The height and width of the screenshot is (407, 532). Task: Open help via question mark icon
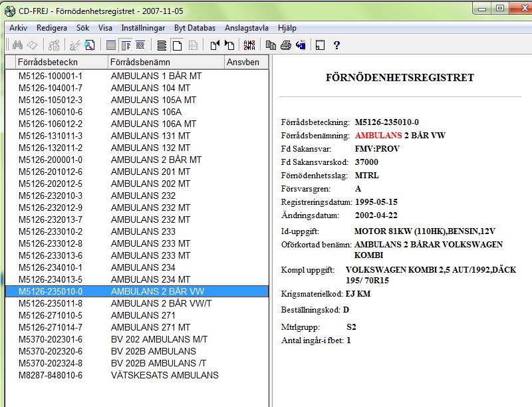point(336,45)
